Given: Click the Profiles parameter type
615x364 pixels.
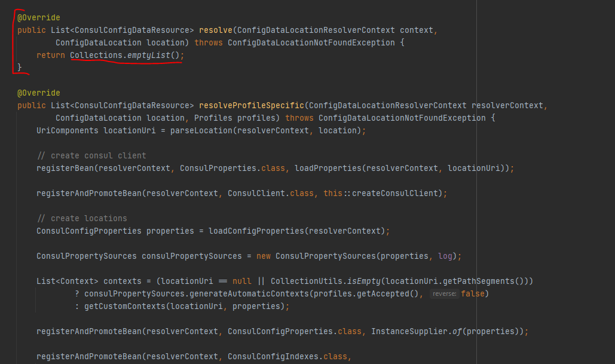Looking at the screenshot, I should point(213,118).
